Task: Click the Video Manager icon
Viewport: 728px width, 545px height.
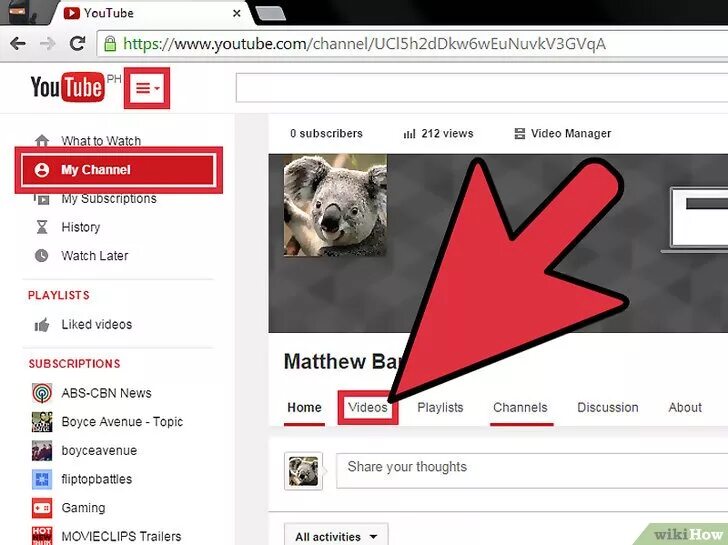Action: 520,134
